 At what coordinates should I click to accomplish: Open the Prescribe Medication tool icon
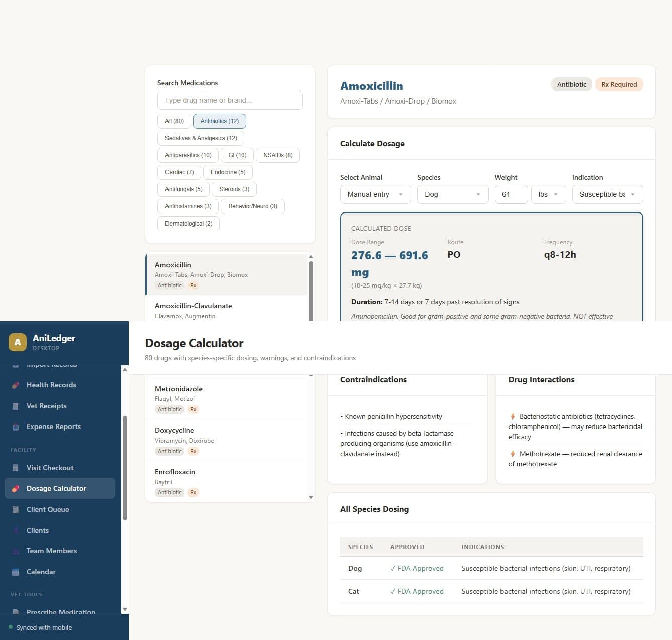16,612
